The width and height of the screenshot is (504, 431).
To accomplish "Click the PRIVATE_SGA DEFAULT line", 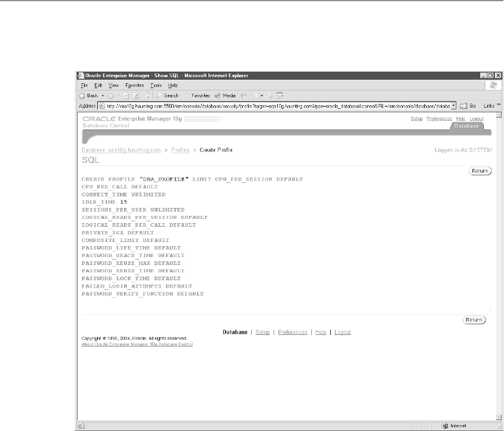I will 118,233.
